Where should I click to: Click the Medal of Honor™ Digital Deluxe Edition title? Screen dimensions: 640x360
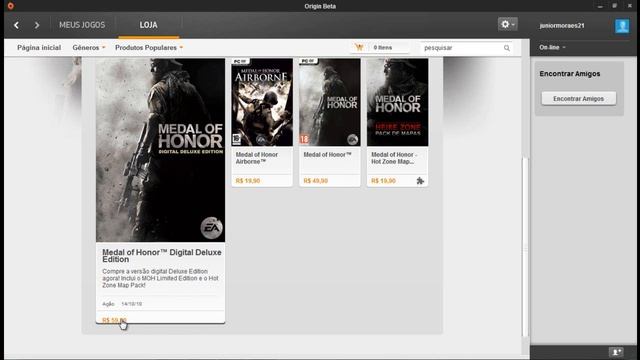click(162, 256)
